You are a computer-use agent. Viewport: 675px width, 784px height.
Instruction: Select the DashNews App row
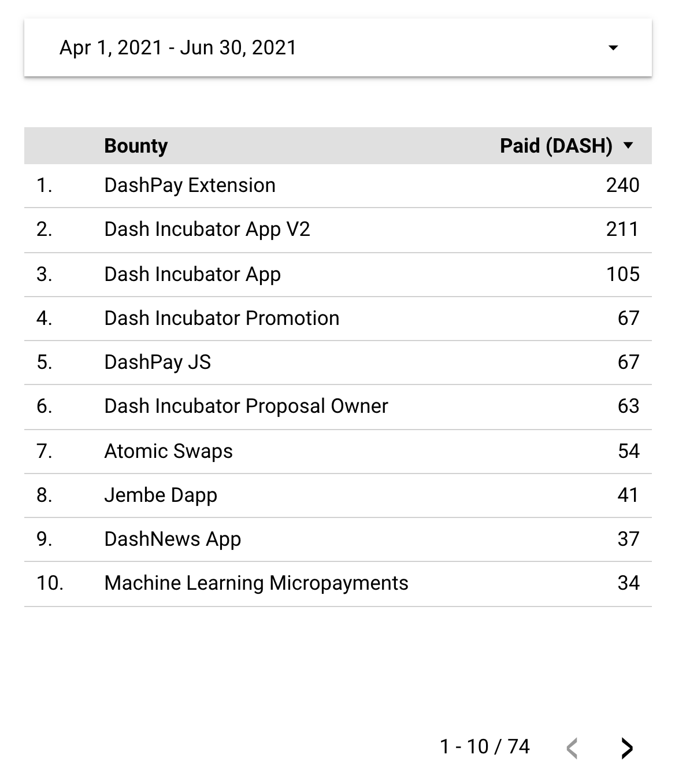click(338, 539)
